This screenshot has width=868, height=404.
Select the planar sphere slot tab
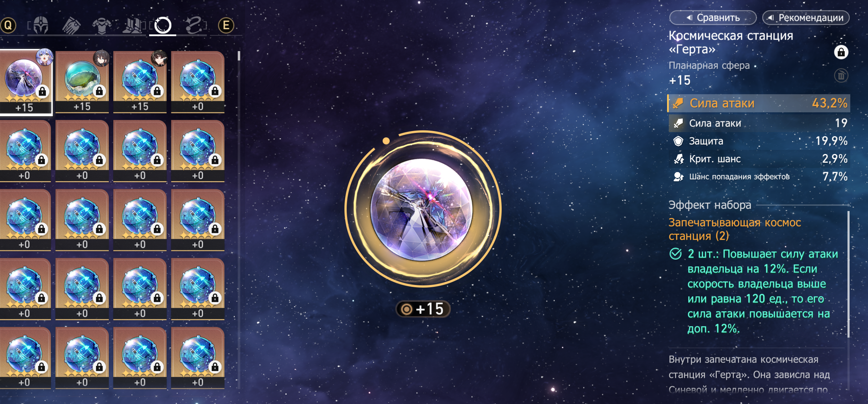click(x=163, y=25)
